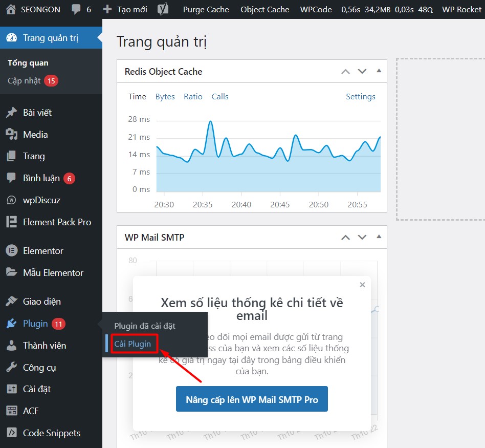
Task: Click the 6 badge beside Bình luận
Action: coord(69,178)
